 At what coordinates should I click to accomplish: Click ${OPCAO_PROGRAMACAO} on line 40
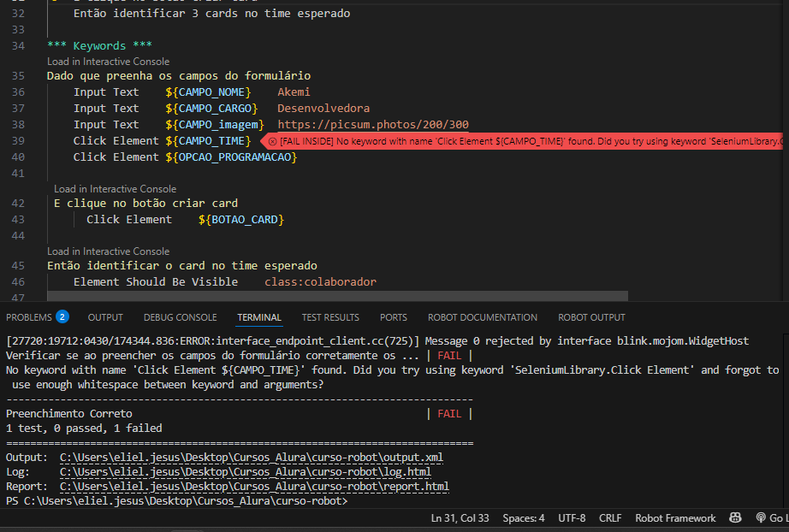pos(231,157)
